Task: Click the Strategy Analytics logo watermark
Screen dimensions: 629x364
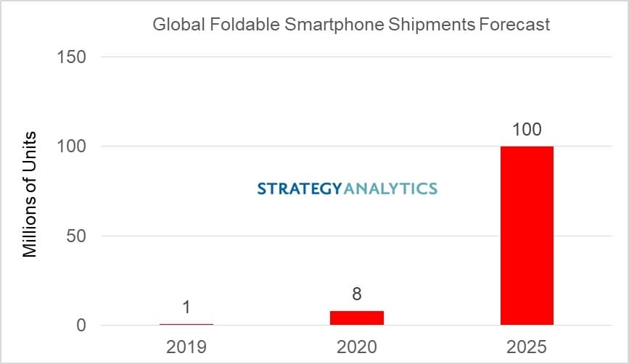Action: 347,189
